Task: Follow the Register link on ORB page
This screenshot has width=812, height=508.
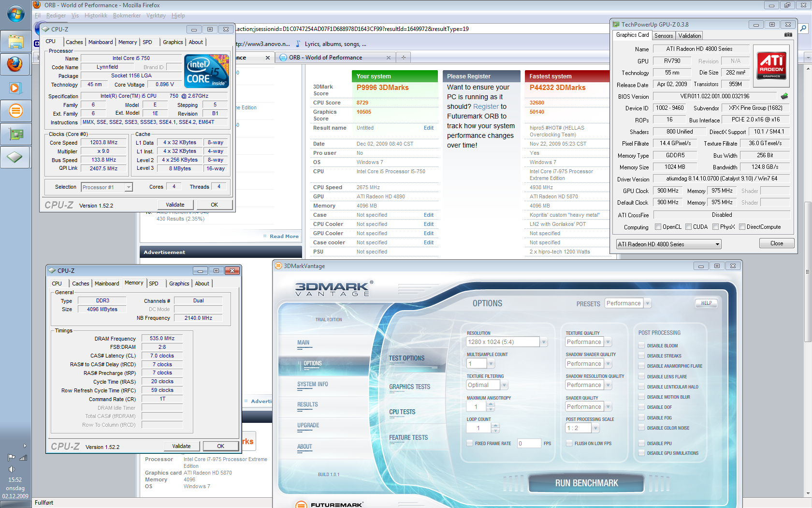Action: pyautogui.click(x=486, y=106)
